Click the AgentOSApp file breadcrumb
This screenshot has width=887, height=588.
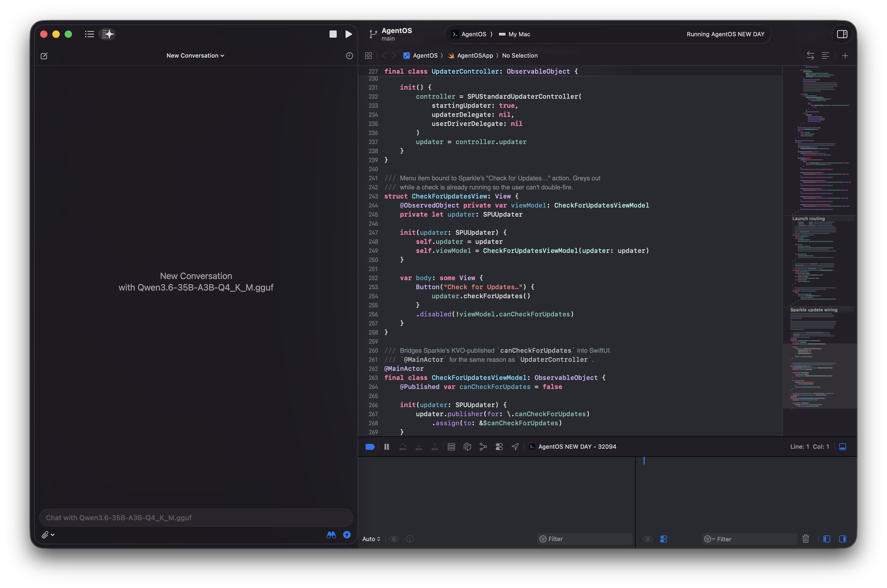pos(471,55)
